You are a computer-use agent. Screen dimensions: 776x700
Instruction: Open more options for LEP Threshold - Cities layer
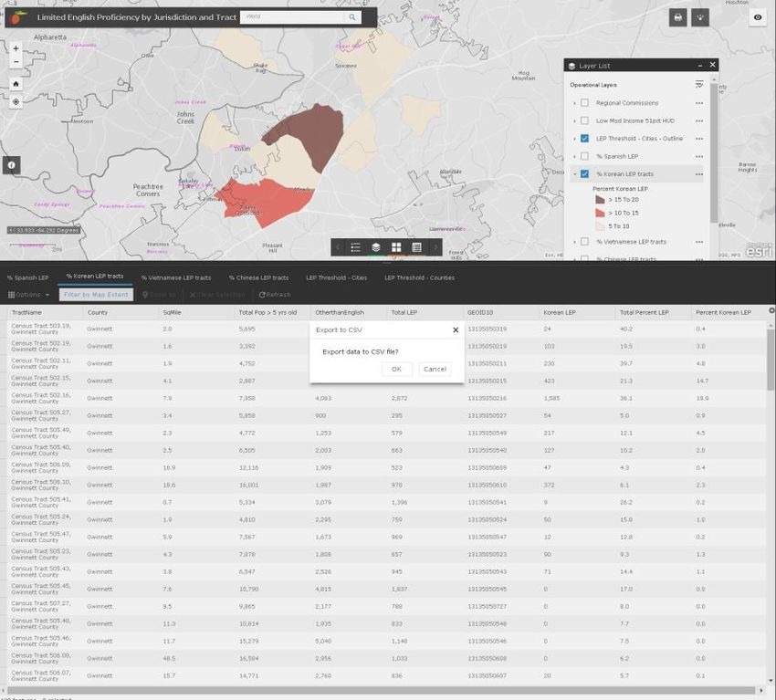click(x=698, y=139)
